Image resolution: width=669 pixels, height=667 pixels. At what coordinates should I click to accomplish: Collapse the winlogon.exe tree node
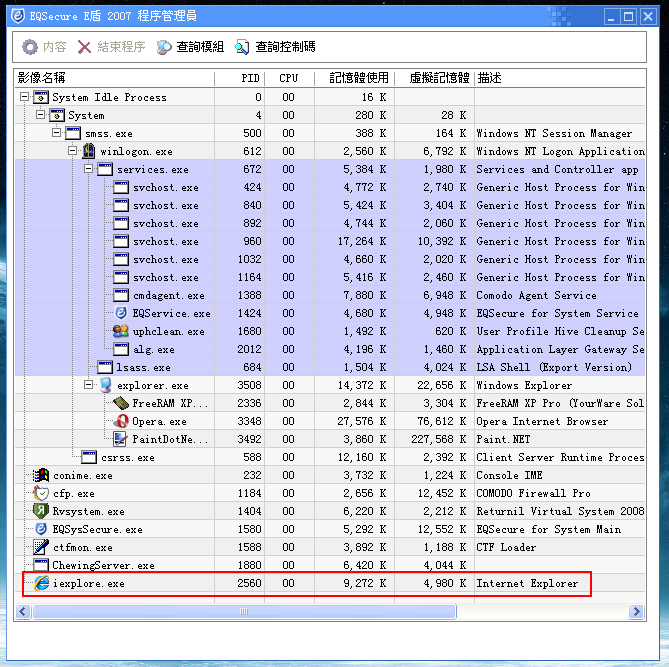point(73,151)
